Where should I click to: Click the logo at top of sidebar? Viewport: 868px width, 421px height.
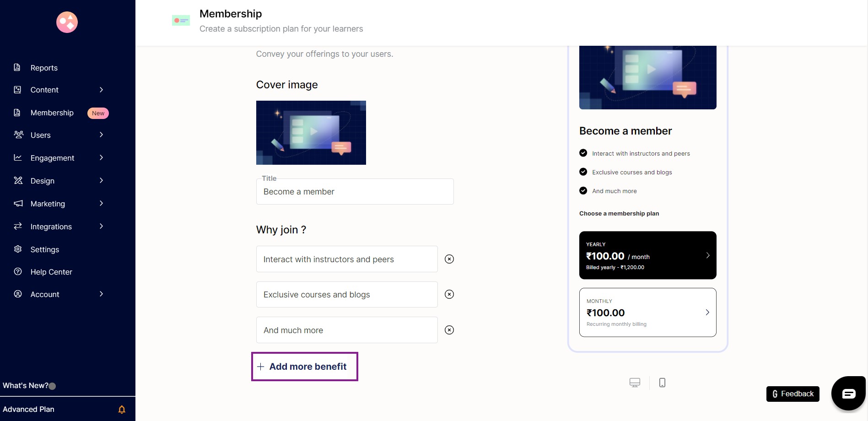click(x=67, y=22)
